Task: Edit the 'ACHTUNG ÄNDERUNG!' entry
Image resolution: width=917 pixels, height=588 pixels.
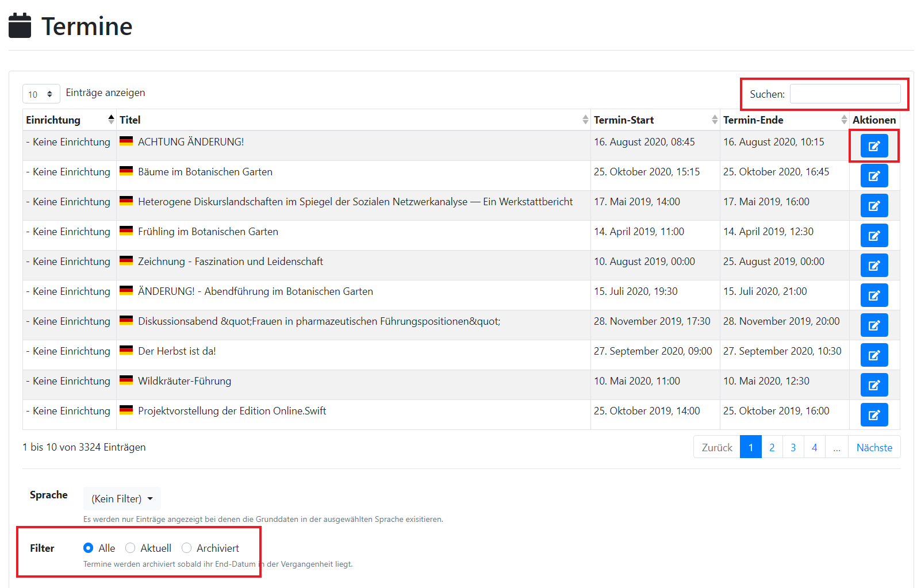Action: pos(874,146)
